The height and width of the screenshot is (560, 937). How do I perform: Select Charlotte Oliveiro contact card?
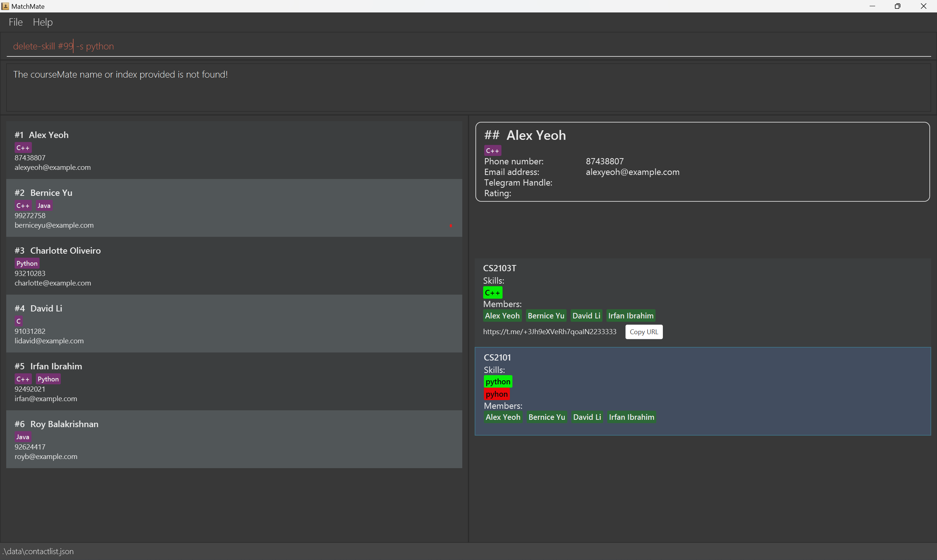(234, 266)
